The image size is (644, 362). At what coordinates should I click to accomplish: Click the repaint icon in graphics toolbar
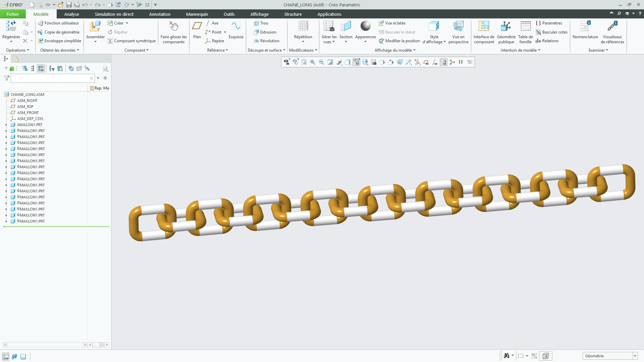point(330,62)
